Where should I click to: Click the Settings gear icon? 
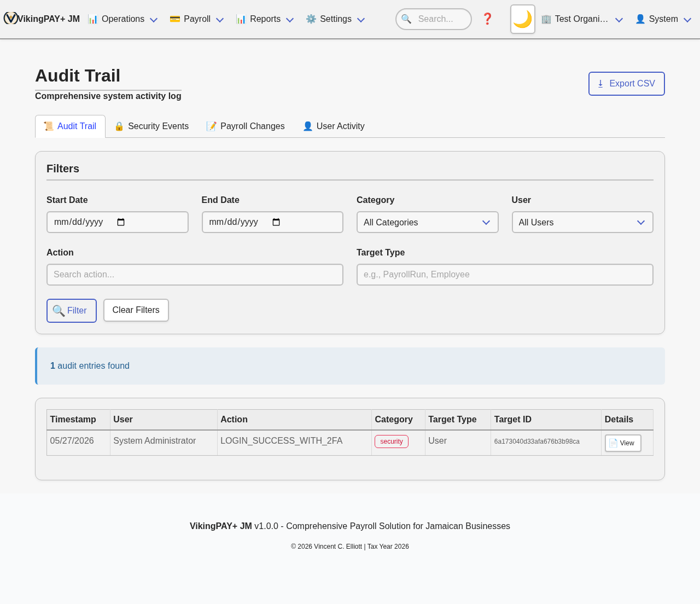click(311, 19)
